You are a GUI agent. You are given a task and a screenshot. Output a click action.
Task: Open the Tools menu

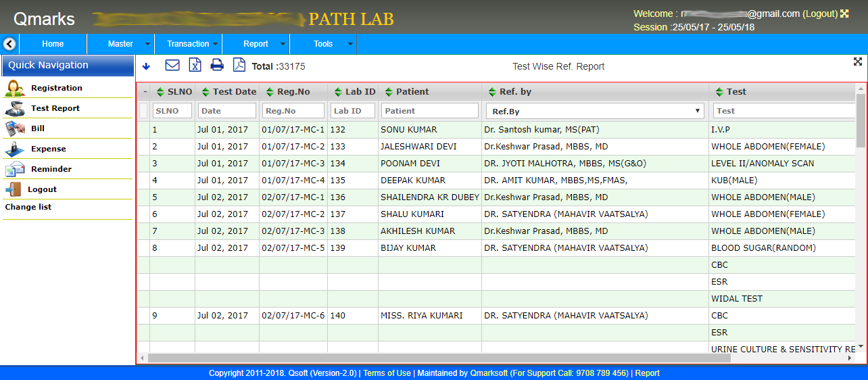(x=323, y=44)
